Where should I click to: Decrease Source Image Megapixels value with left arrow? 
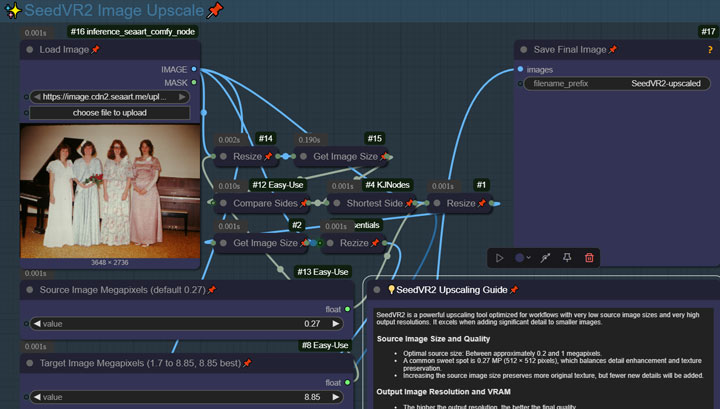(x=37, y=324)
